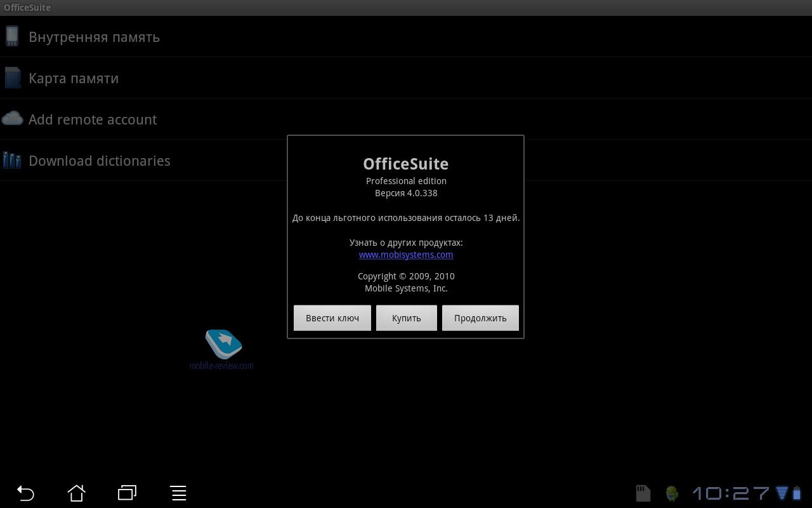Click the cloud icon for Add remote account

[12, 118]
